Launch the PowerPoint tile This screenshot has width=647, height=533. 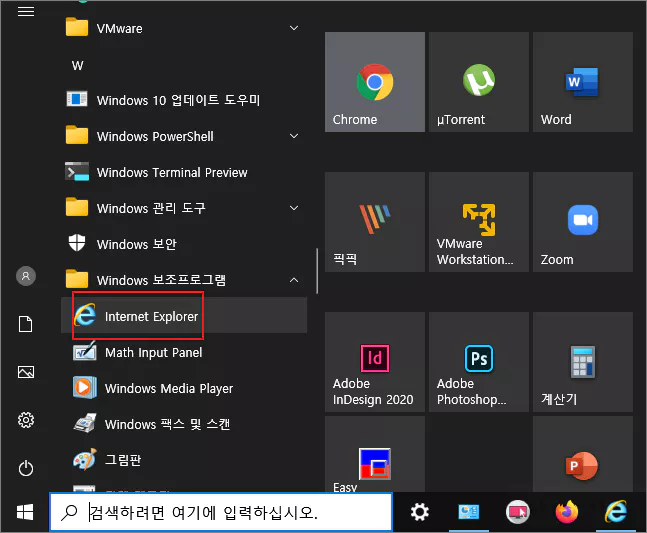click(x=583, y=454)
